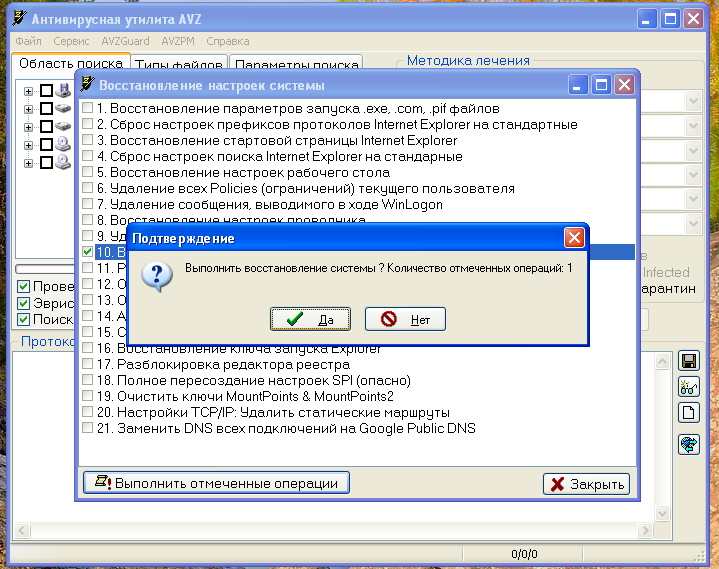
Task: Tick the first drive's checkbox in tree
Action: pos(46,90)
